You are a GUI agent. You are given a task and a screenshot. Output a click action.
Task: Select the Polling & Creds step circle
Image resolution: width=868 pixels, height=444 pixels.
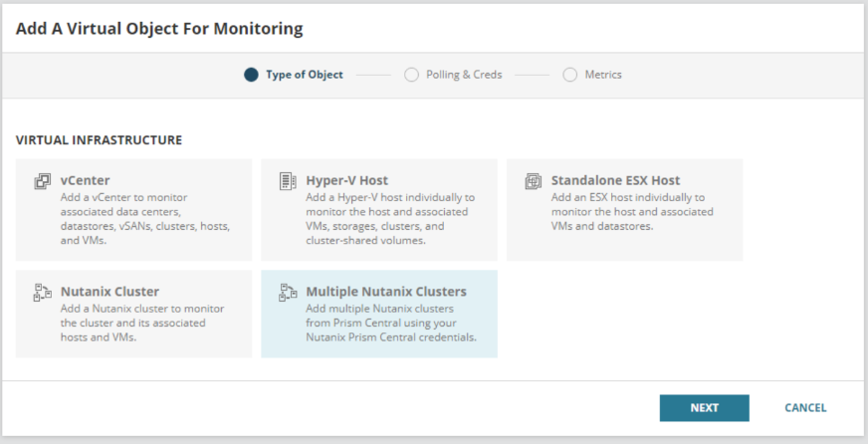point(411,75)
